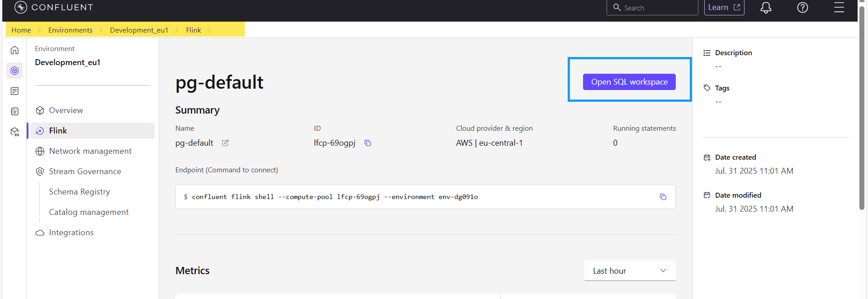Open Schema Registry sub-item
Image resolution: width=868 pixels, height=299 pixels.
[80, 192]
